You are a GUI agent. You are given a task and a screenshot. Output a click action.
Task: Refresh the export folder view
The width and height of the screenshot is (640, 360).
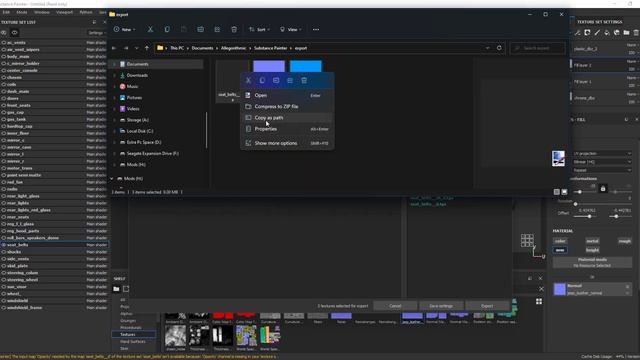499,48
